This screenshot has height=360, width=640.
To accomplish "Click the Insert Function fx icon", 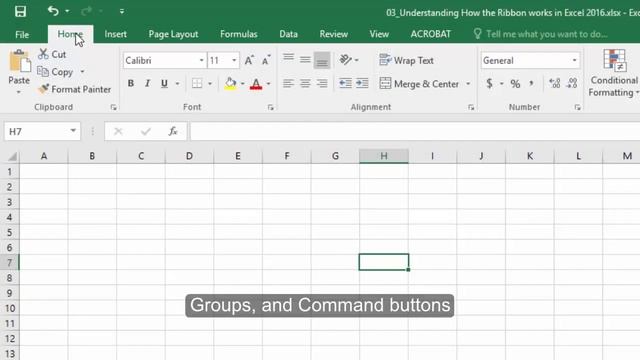I will point(173,131).
